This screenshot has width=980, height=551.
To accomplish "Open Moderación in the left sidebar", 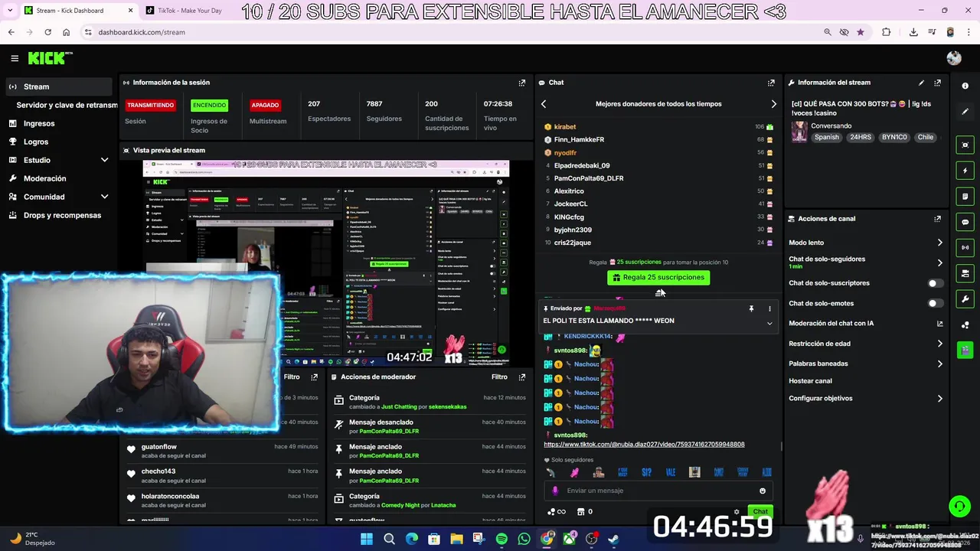I will (44, 178).
